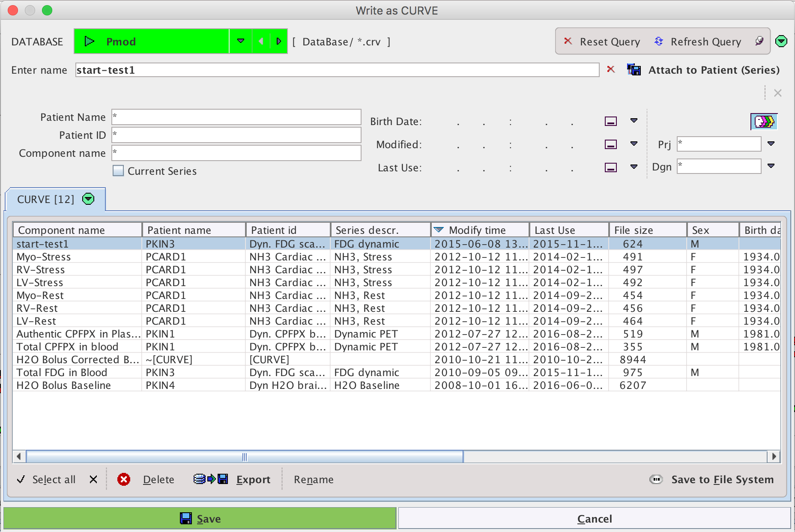Open the Birth Date dropdown arrow
Viewport: 795px width, 532px height.
[x=634, y=120]
